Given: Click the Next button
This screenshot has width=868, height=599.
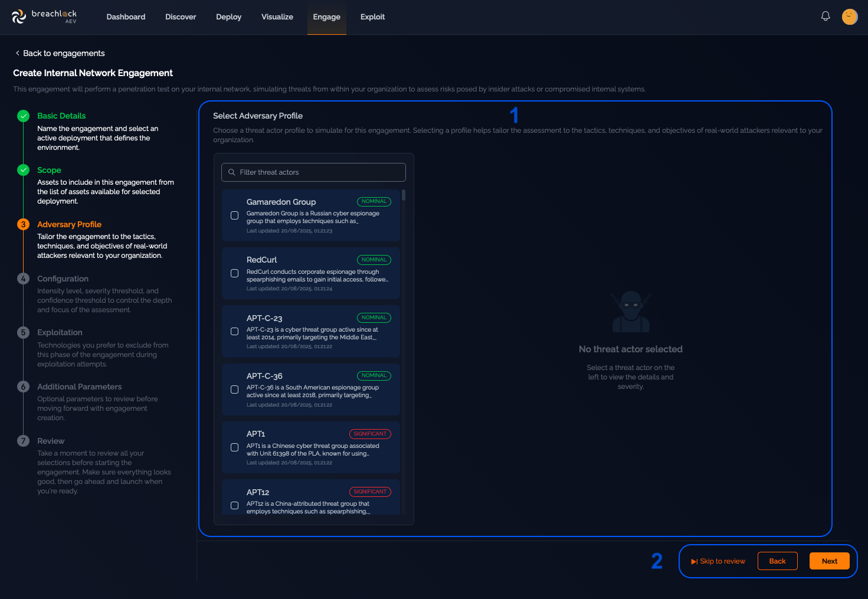Looking at the screenshot, I should pyautogui.click(x=830, y=561).
